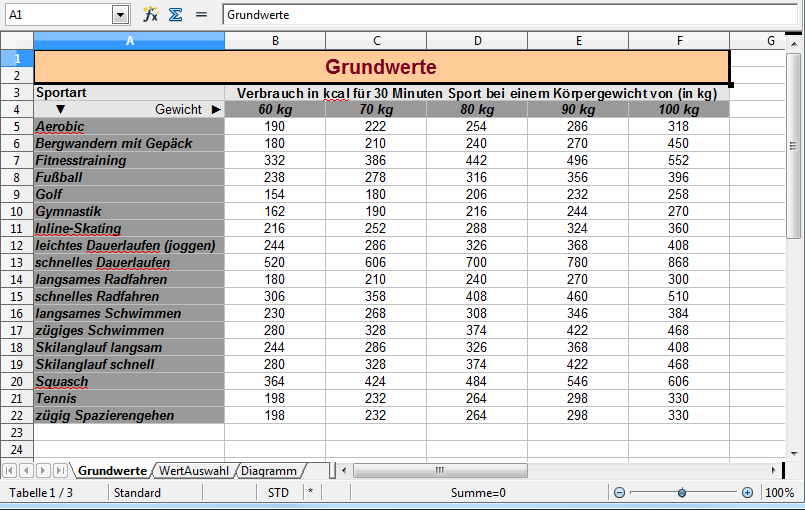Select row 13 header
805x510 pixels.
(16, 263)
